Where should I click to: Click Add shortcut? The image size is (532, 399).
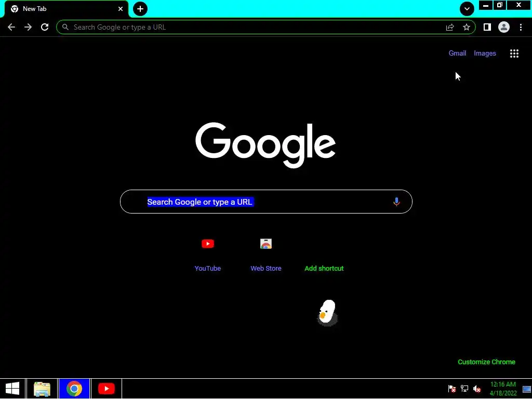(324, 269)
